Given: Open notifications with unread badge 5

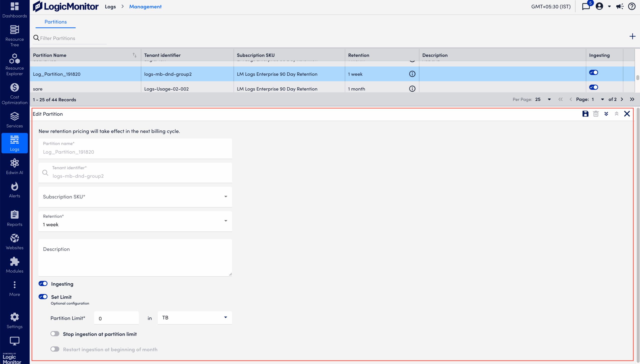Looking at the screenshot, I should [x=586, y=6].
